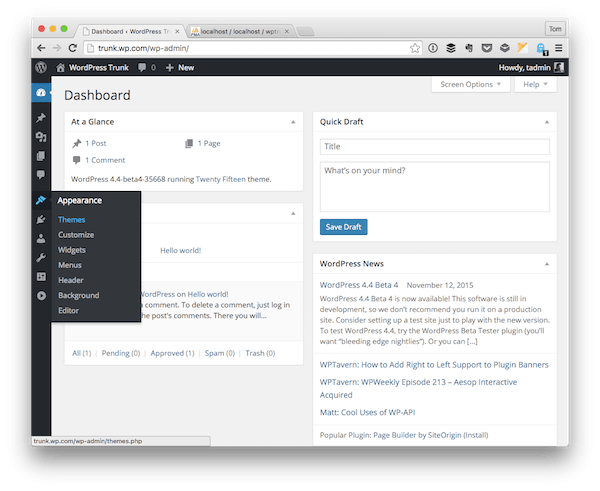Click the Collapse menu circle icon
The height and width of the screenshot is (491, 600).
pos(41,295)
